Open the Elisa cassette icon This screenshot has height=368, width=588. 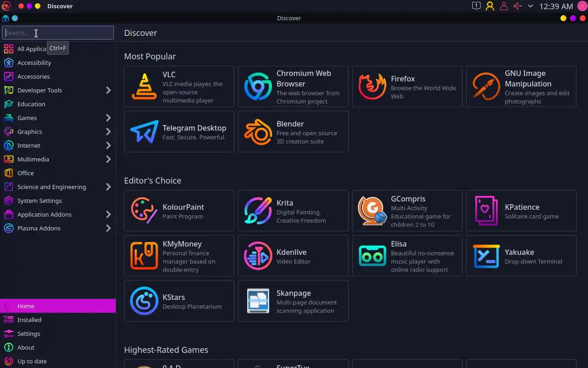[x=372, y=256]
